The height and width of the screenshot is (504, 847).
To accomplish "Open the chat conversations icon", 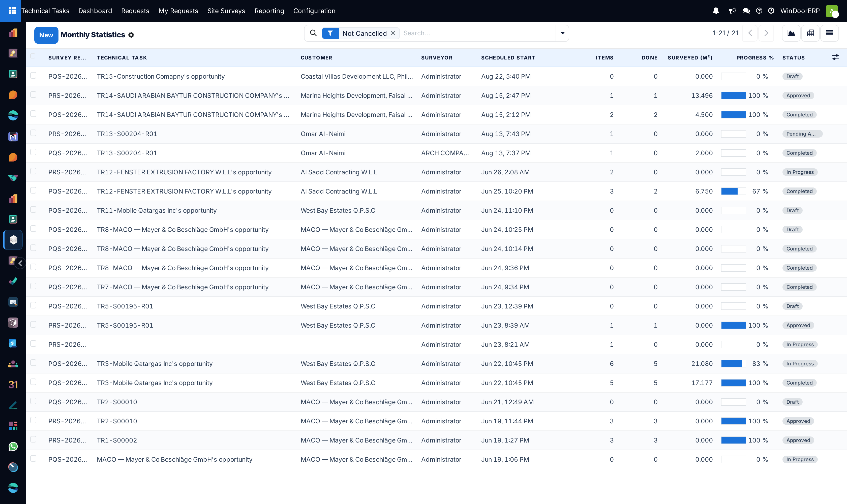I will tap(746, 11).
